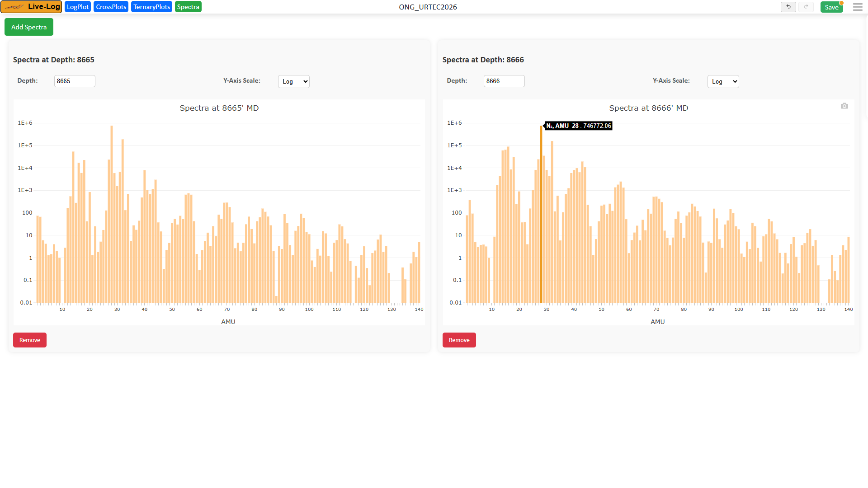Click the N₂ AMU_28 tooltip label

click(579, 126)
